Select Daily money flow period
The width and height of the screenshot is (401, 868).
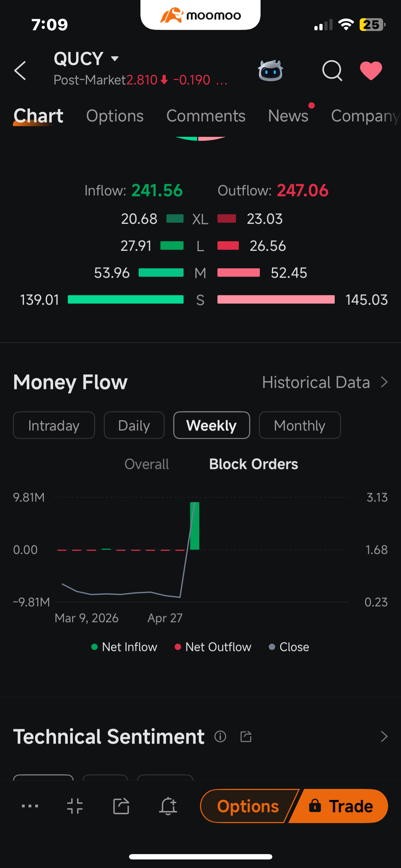coord(134,425)
